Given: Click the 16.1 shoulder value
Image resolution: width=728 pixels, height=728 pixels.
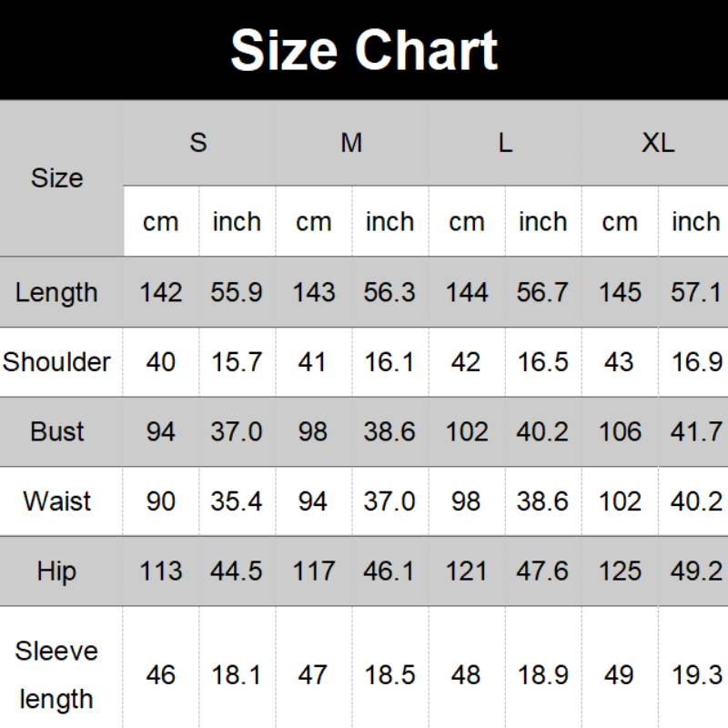Looking at the screenshot, I should click(389, 361).
